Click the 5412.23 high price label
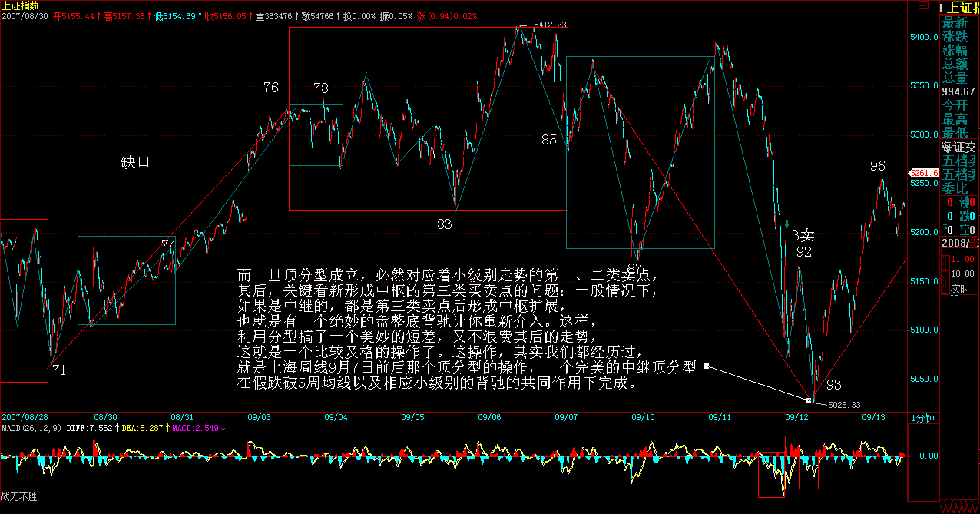Image resolution: width=980 pixels, height=514 pixels. [x=550, y=25]
